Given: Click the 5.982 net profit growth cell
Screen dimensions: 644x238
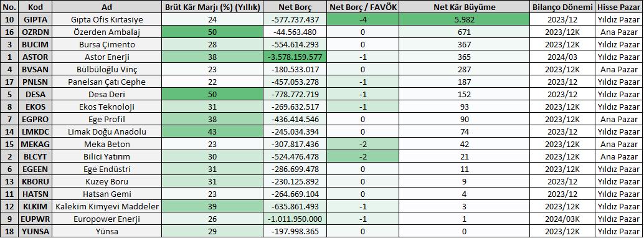Looking at the screenshot, I should point(464,19).
